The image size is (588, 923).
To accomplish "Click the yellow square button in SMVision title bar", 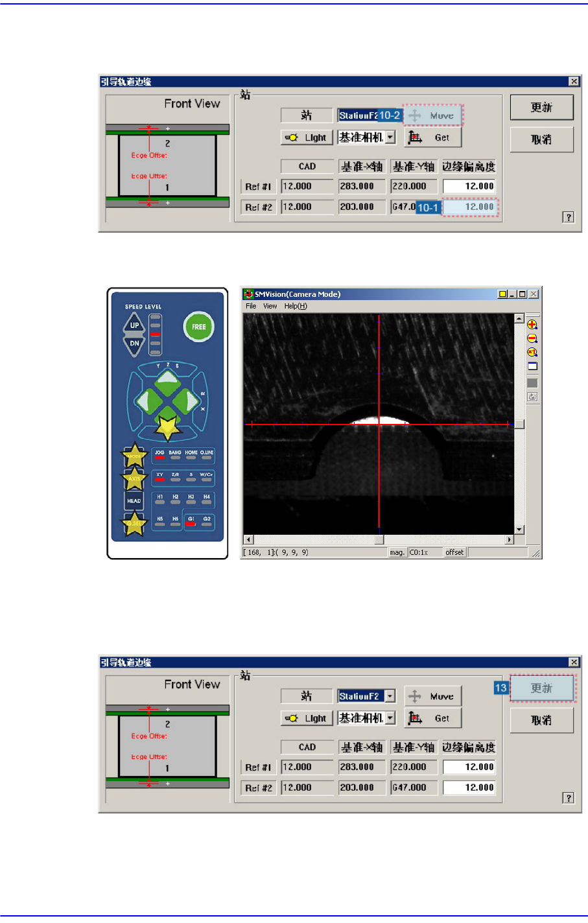I will pos(502,294).
